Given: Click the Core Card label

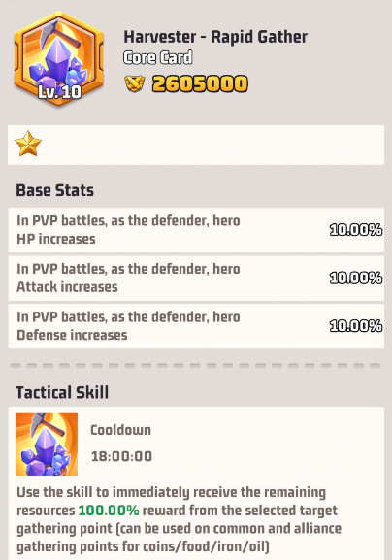Looking at the screenshot, I should tap(158, 57).
